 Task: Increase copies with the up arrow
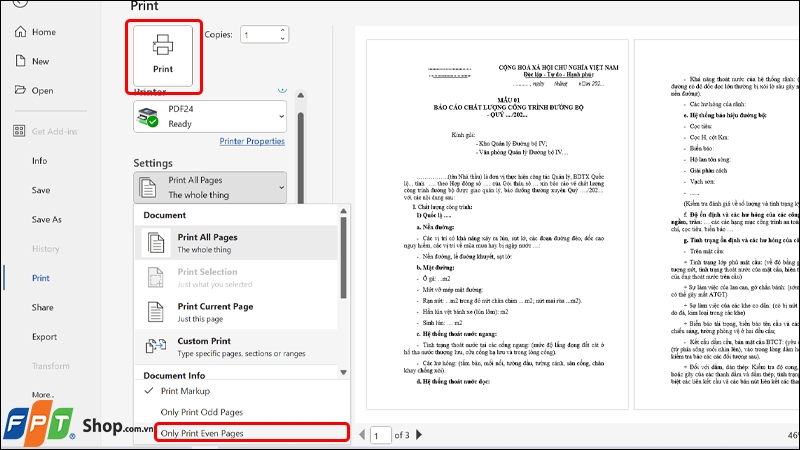[283, 30]
